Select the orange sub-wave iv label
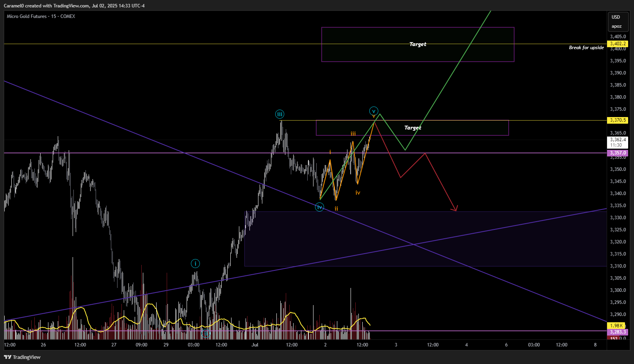 pos(358,193)
